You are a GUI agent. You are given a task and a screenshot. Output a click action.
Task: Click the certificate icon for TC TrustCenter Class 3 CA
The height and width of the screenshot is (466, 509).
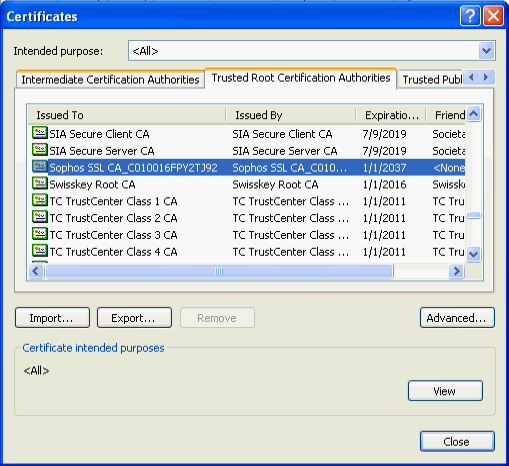(x=40, y=234)
